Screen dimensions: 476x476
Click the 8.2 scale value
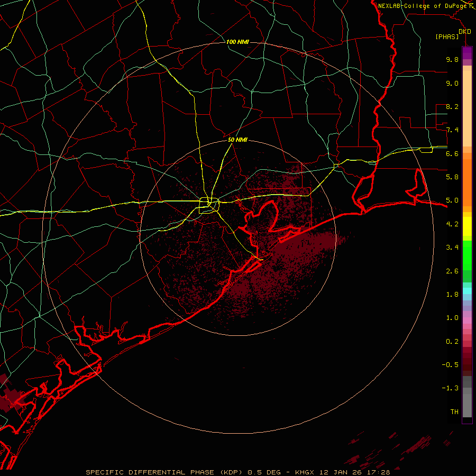(452, 106)
